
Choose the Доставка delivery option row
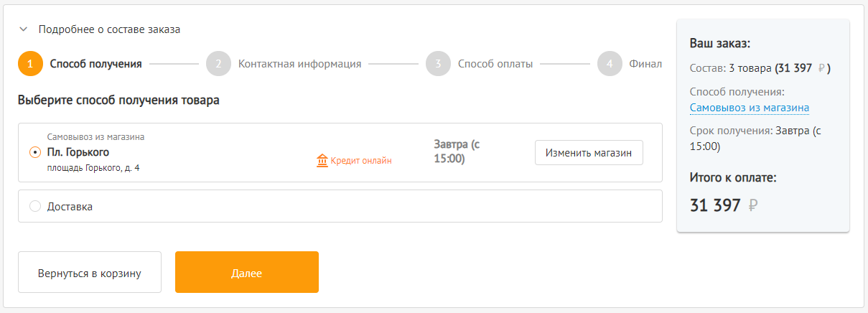coord(340,206)
